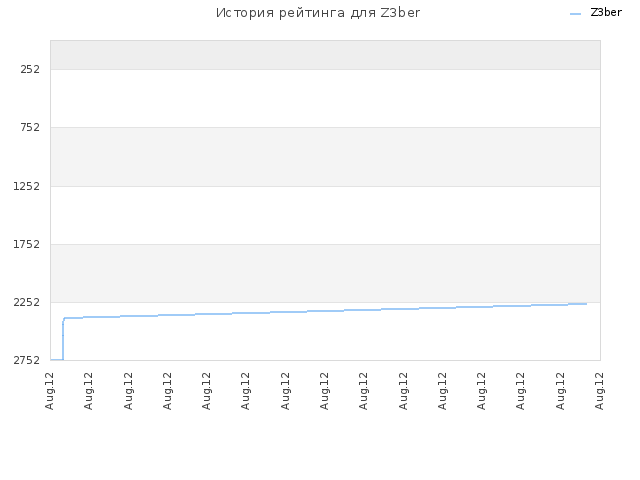This screenshot has width=640, height=480.
Task: Click the gray band between 1752 and 2252
Action: (325, 273)
